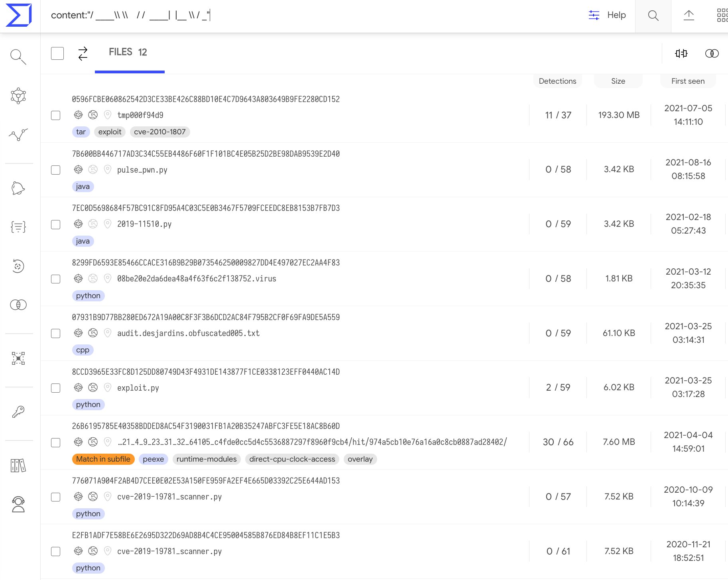Open the API key icon in sidebar
728x580 pixels.
pos(18,411)
